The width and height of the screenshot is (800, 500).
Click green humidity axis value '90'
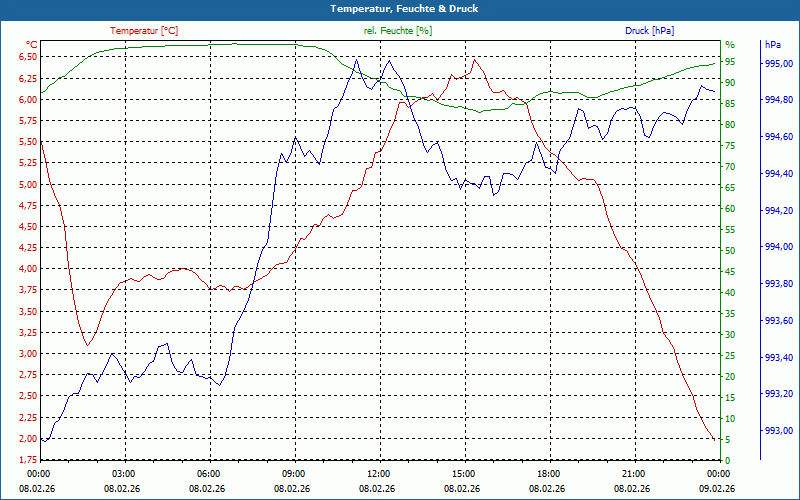tap(730, 83)
